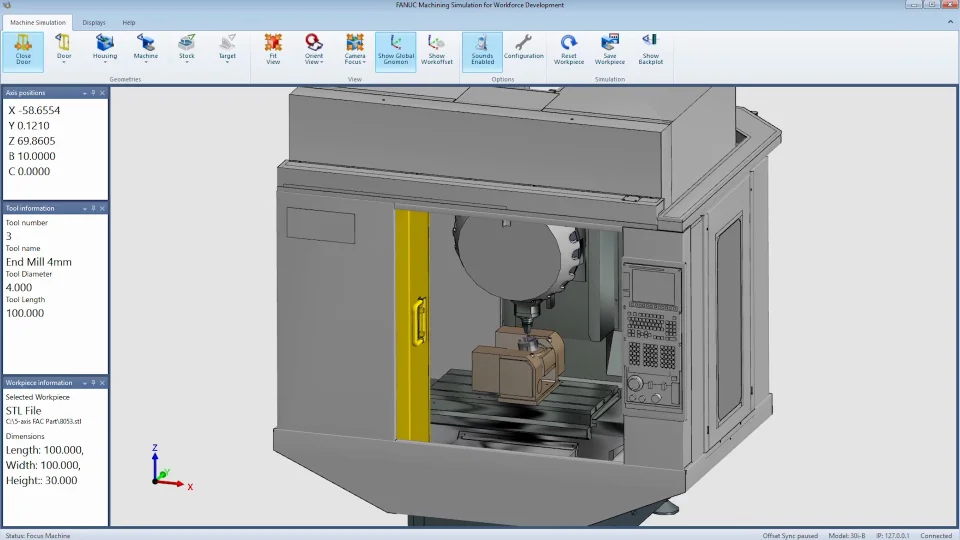Pin the Tool information panel
This screenshot has width=960, height=540.
point(93,208)
